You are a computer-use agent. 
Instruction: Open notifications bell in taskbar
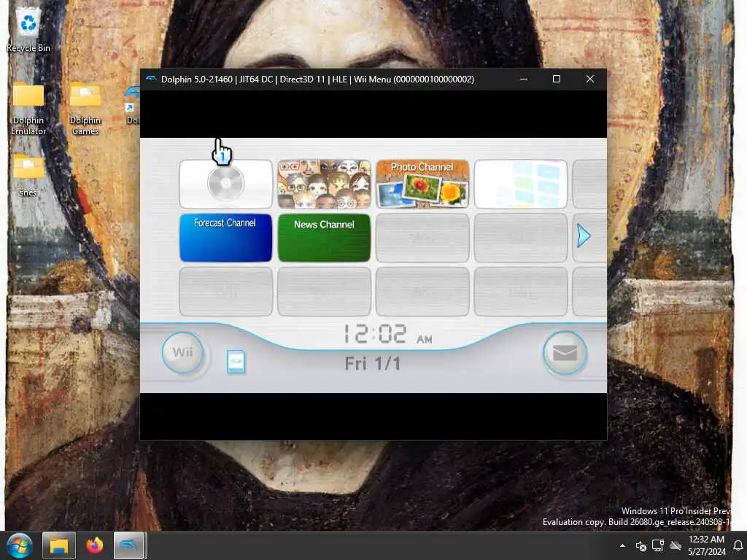[x=738, y=545]
